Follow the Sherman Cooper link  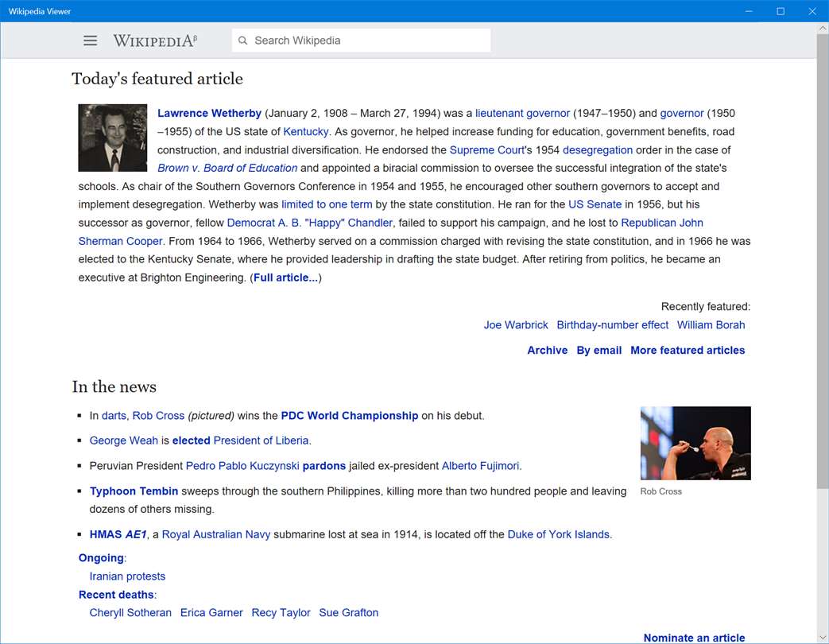pos(121,241)
